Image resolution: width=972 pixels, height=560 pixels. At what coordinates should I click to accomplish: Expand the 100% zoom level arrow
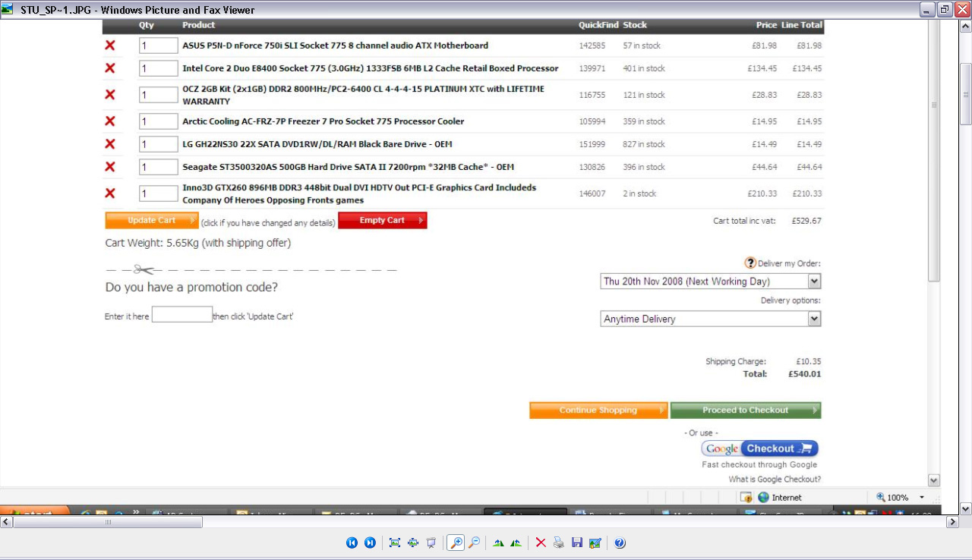[922, 498]
